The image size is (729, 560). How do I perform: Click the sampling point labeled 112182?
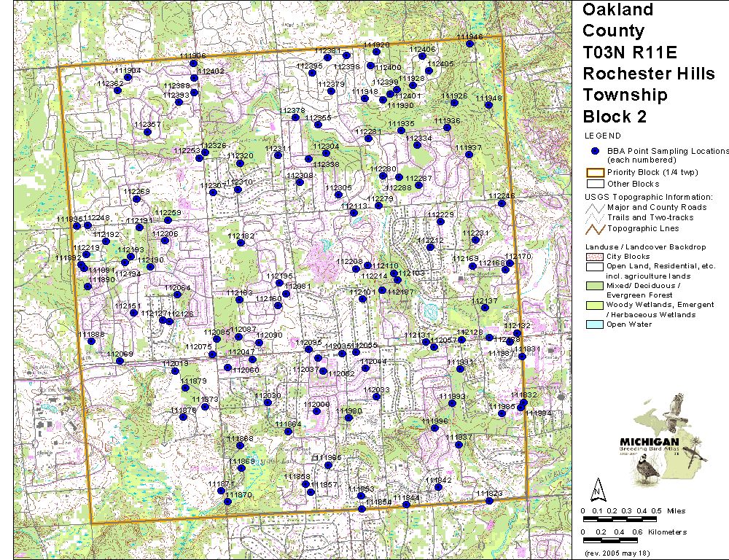(241, 244)
